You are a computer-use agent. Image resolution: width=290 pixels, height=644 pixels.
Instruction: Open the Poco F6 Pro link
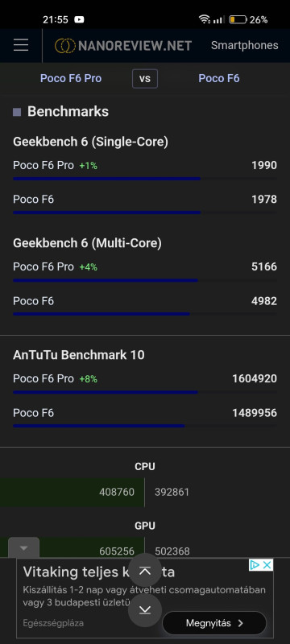tap(71, 78)
